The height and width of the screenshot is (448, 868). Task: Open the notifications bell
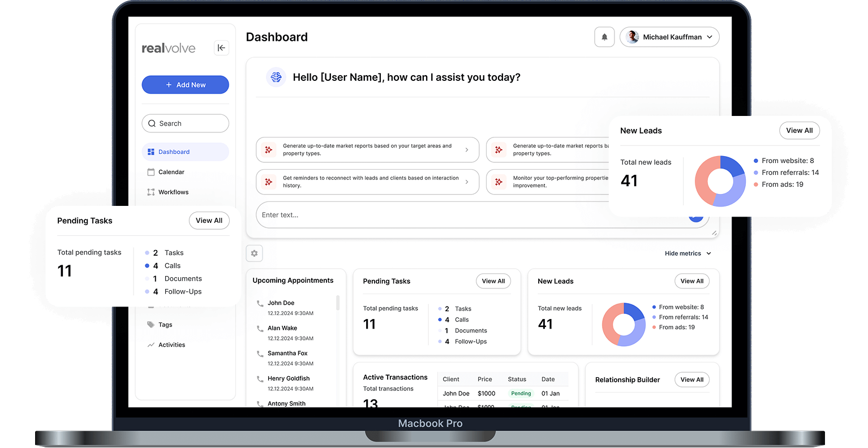604,36
